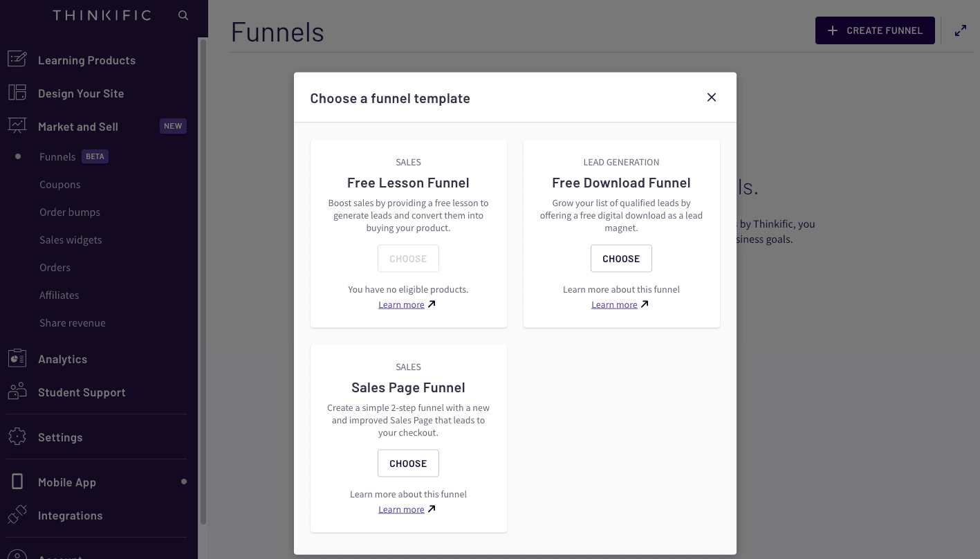Choose the Free Download Funnel template

tap(621, 259)
